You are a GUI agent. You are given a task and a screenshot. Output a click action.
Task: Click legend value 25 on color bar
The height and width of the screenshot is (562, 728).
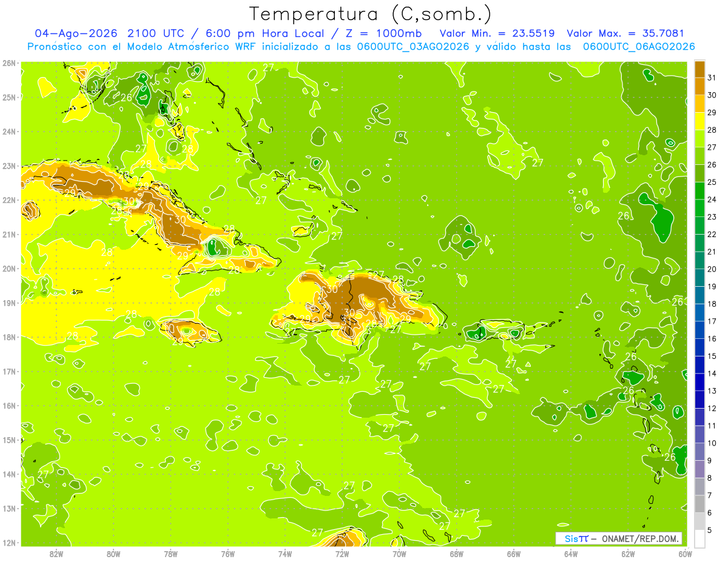(x=712, y=182)
